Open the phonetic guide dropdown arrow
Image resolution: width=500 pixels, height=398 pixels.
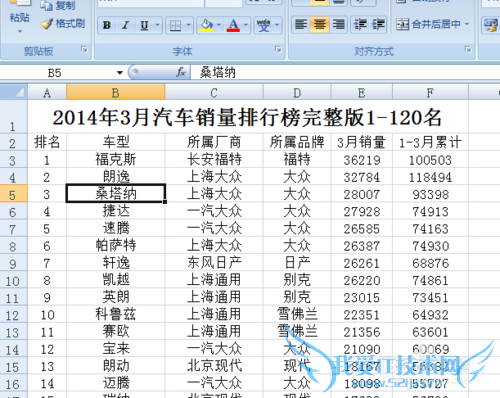coord(277,25)
